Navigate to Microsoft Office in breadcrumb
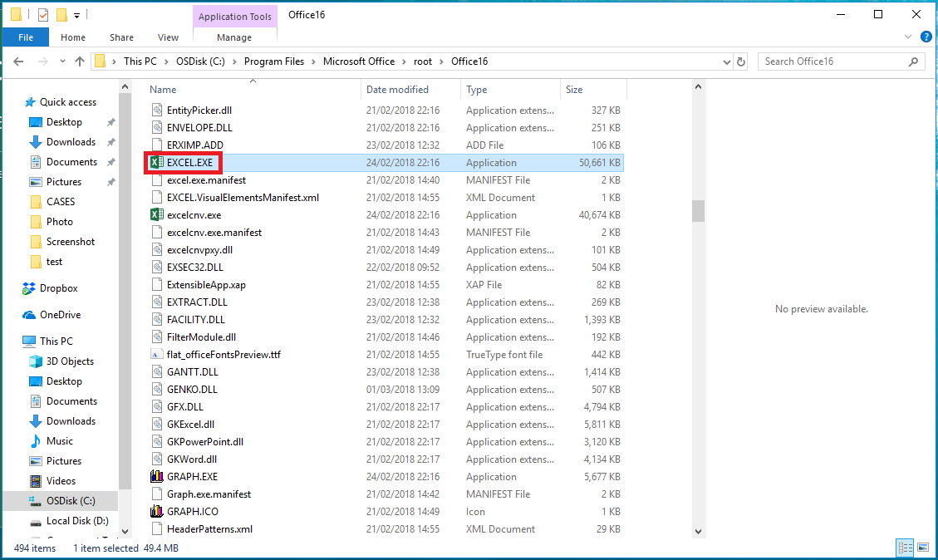Screen dimensions: 938x560 (x=359, y=61)
